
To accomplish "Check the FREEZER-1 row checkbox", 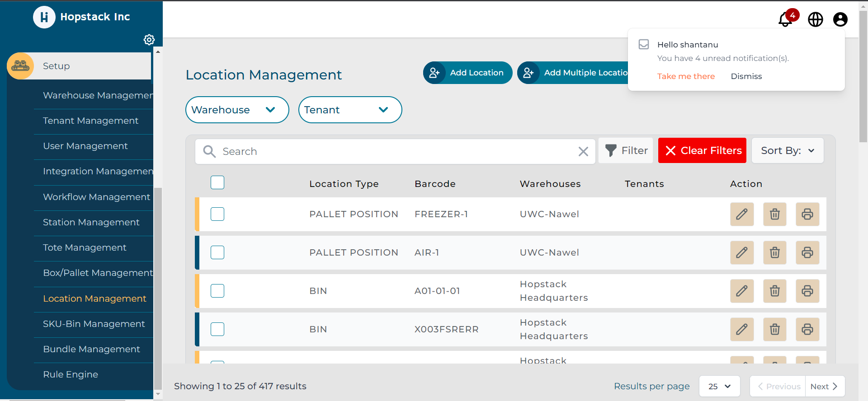I will (x=217, y=214).
